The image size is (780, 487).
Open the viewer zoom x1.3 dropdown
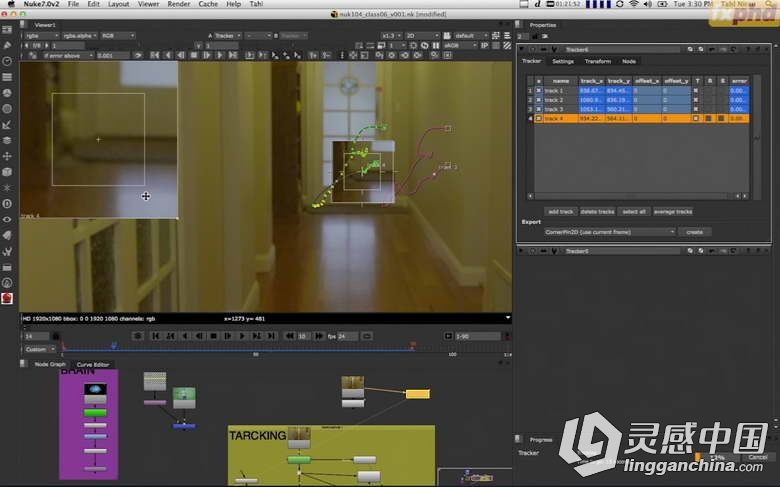pos(391,36)
